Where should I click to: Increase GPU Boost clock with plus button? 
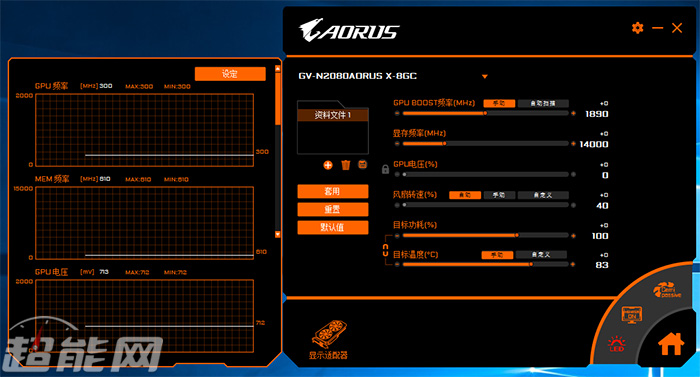coord(573,113)
